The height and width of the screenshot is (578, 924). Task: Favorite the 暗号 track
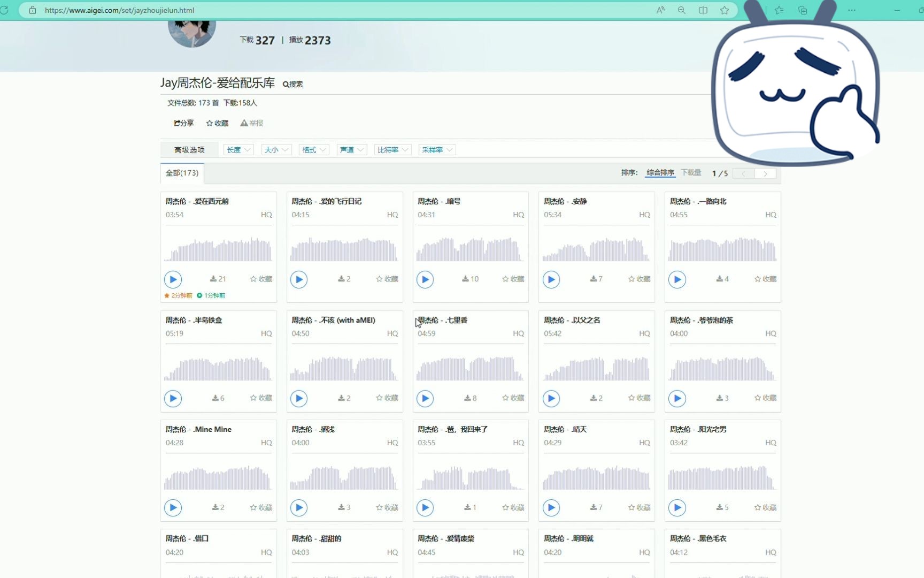513,279
